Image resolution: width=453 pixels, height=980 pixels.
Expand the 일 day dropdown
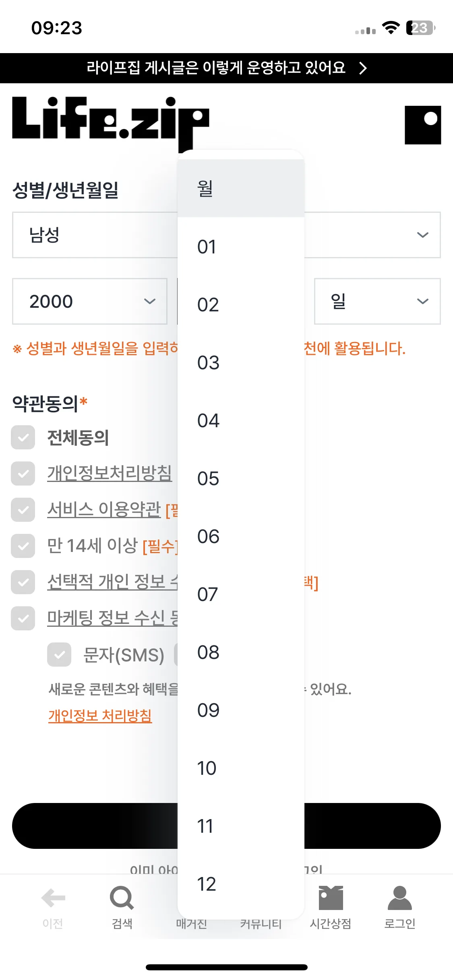377,301
